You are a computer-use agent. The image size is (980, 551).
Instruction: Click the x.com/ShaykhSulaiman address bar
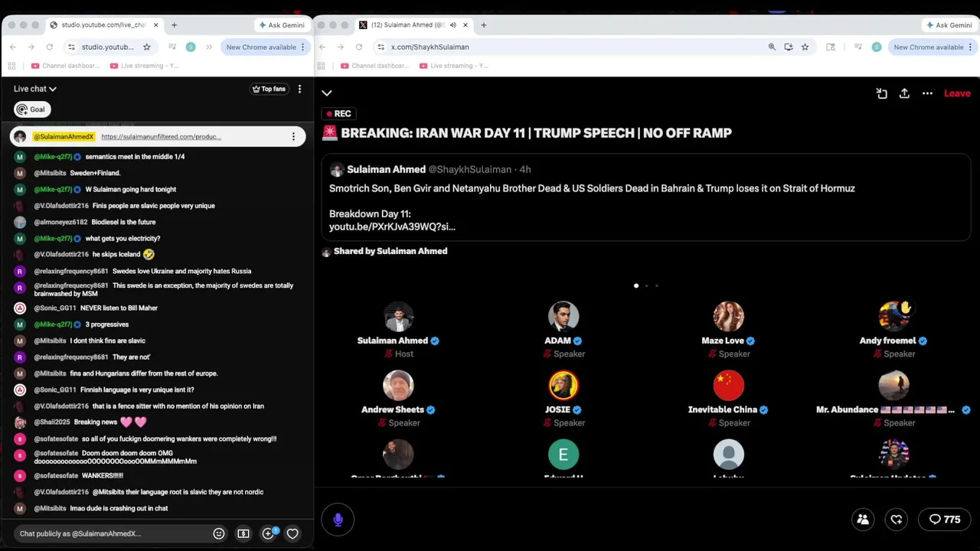(570, 47)
